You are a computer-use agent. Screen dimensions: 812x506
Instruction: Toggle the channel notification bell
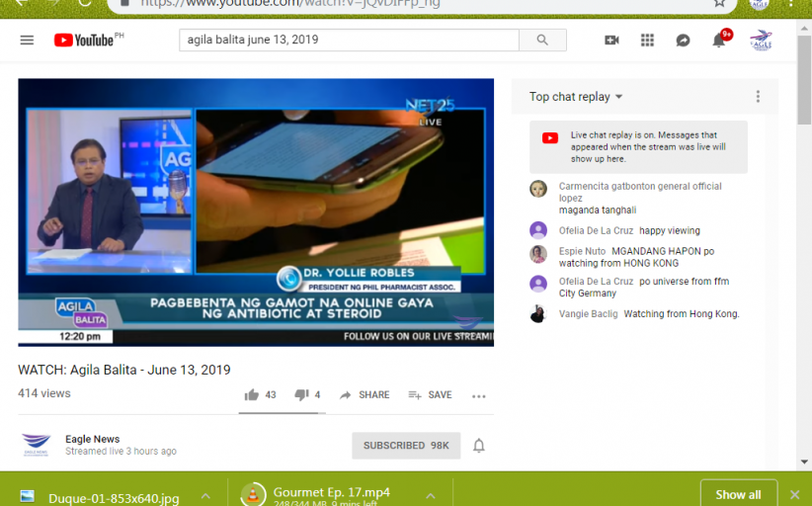pos(479,446)
